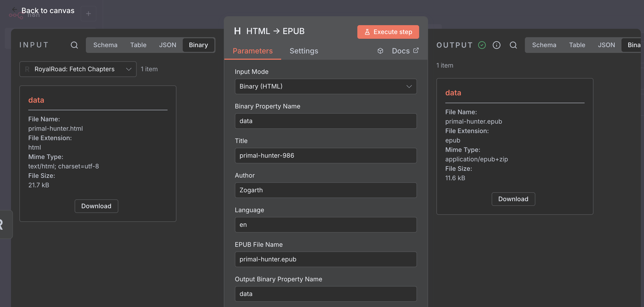Click the Binary Property Name field
The height and width of the screenshot is (307, 644).
click(x=326, y=121)
